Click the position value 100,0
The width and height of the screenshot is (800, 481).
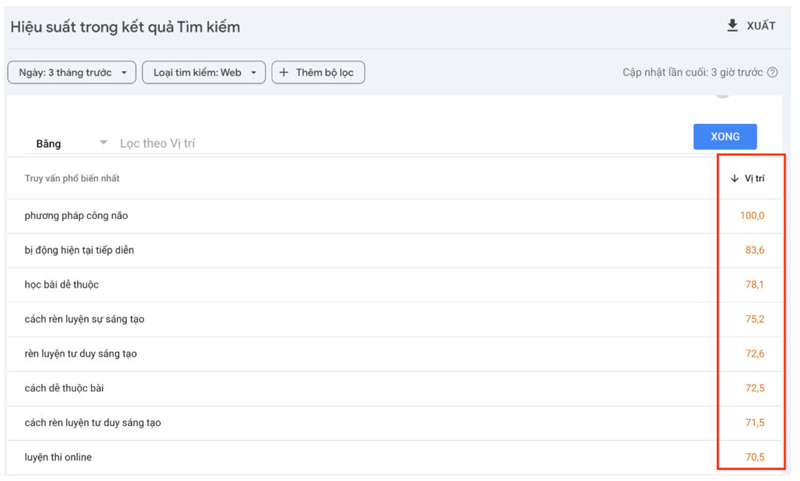(x=752, y=216)
